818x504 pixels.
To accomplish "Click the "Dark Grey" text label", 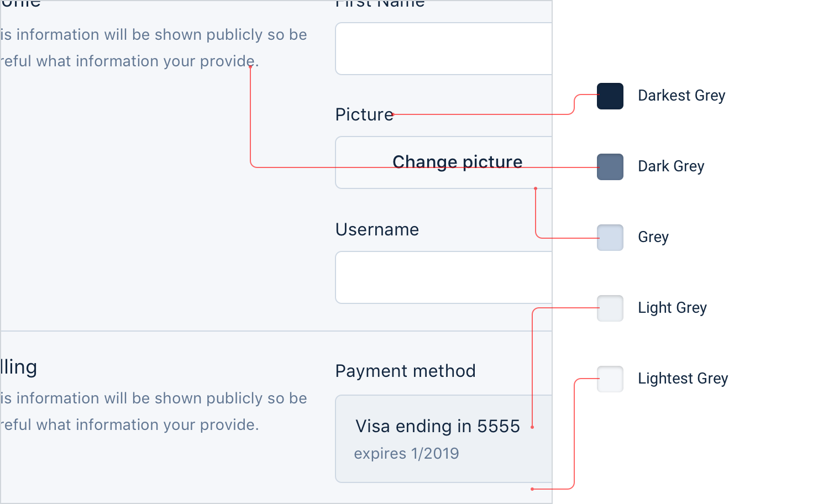I will point(671,166).
